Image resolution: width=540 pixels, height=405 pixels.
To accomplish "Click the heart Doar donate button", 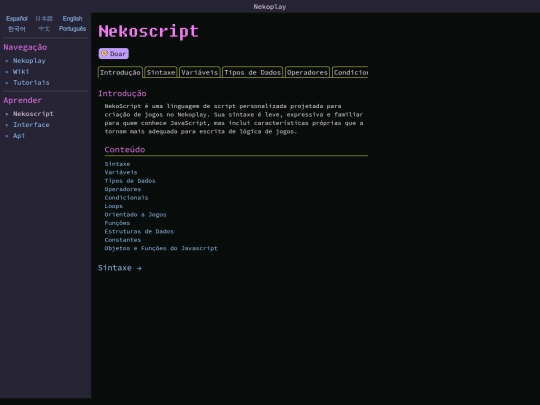I will tap(114, 54).
